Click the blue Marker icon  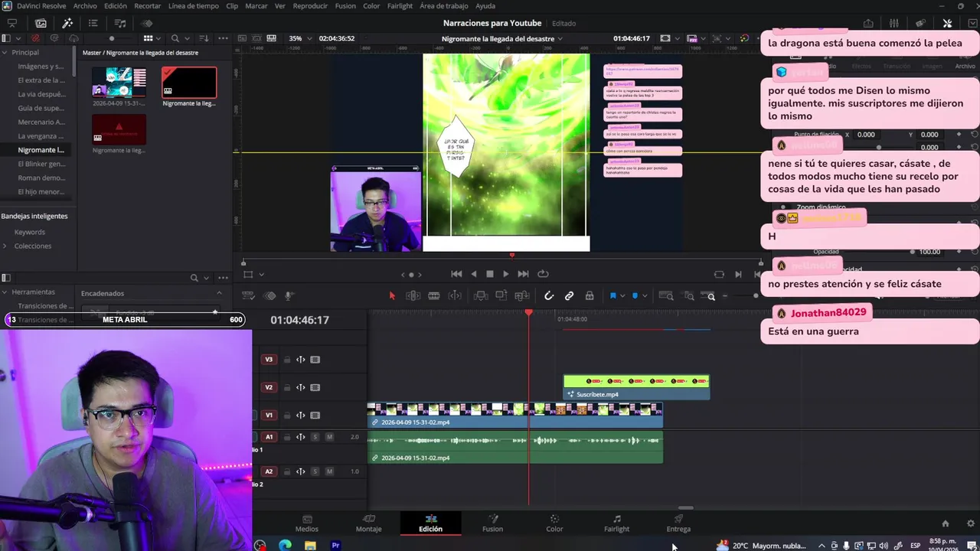point(635,296)
